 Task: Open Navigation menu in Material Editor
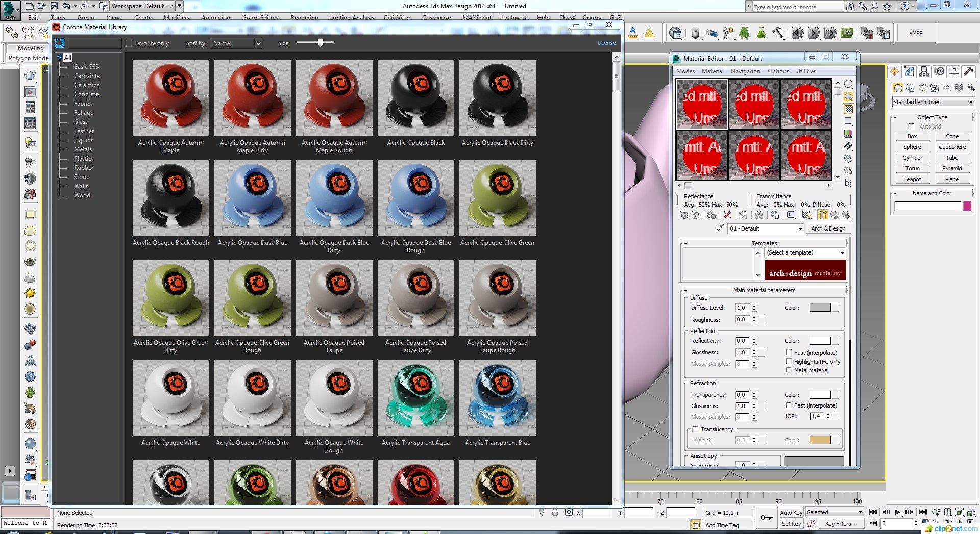click(x=745, y=71)
